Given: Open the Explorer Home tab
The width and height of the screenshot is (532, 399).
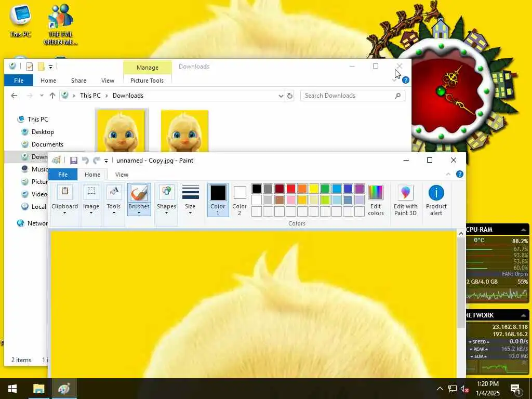Looking at the screenshot, I should 48,81.
